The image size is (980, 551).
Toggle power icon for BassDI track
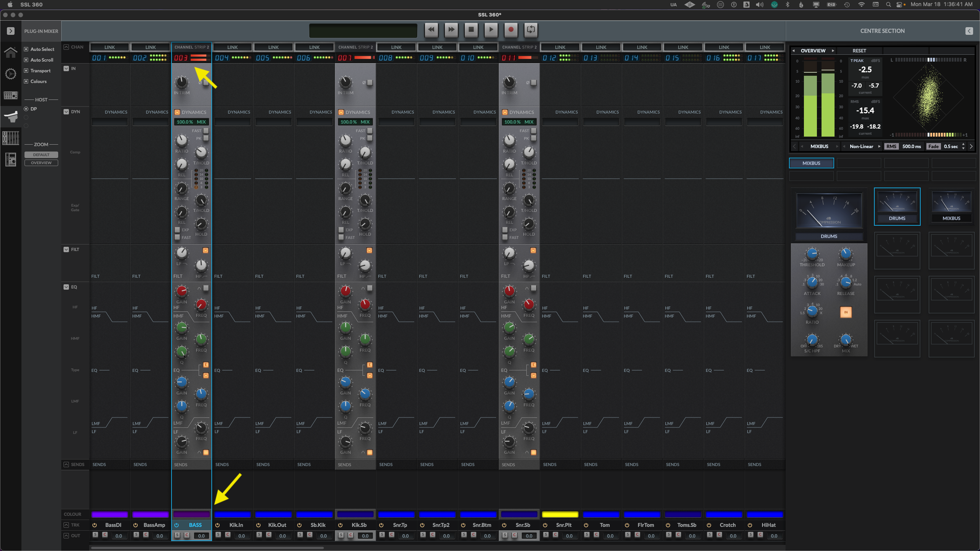click(95, 525)
